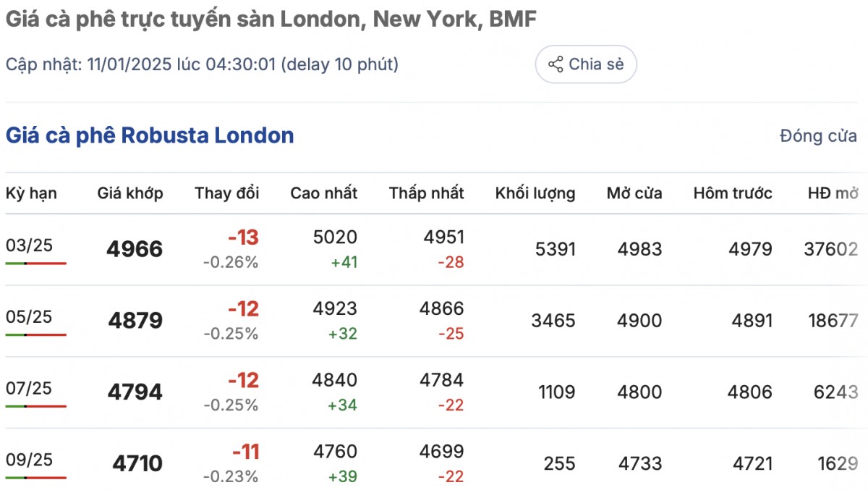Screen dimensions: 868x493
Task: Click the Mở cửa column header
Action: coord(634,193)
